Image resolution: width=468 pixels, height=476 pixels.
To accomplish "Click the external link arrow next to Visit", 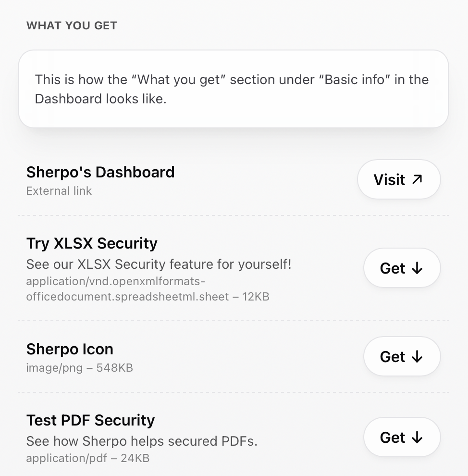I will (x=417, y=179).
